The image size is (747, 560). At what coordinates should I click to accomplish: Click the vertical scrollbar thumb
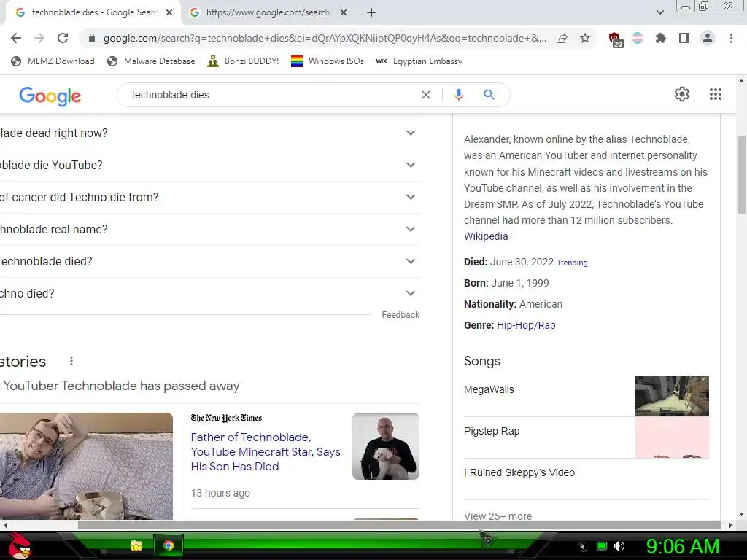tap(741, 174)
